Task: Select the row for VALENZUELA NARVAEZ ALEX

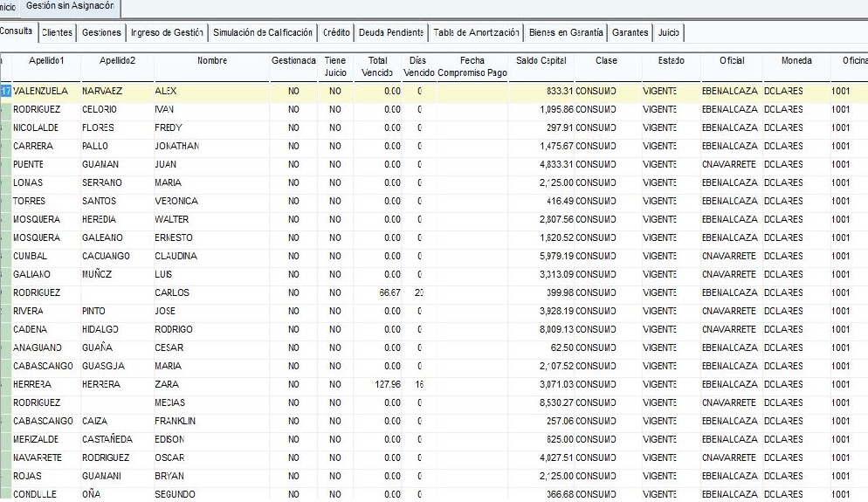Action: point(434,92)
